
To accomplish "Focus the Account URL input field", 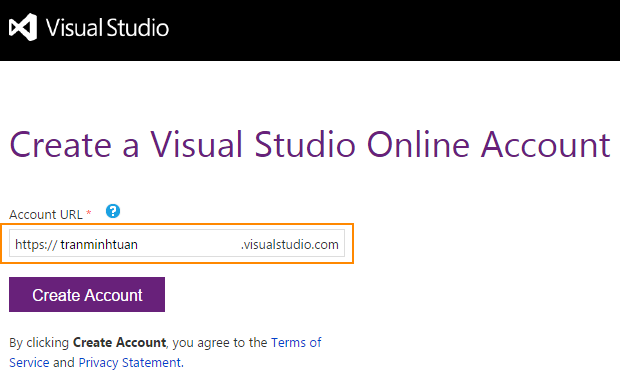I will (177, 243).
